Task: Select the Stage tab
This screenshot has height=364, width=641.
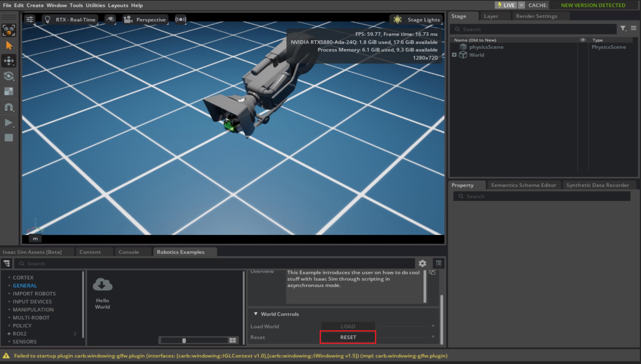Action: [459, 16]
